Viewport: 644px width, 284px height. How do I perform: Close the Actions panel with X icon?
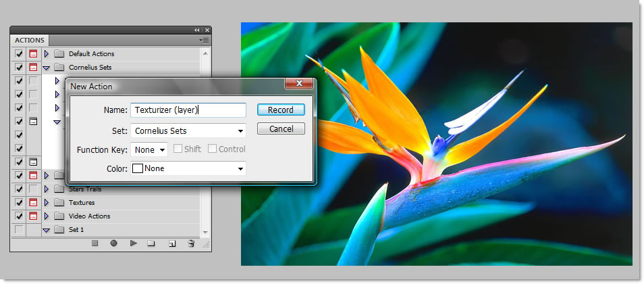pos(207,30)
